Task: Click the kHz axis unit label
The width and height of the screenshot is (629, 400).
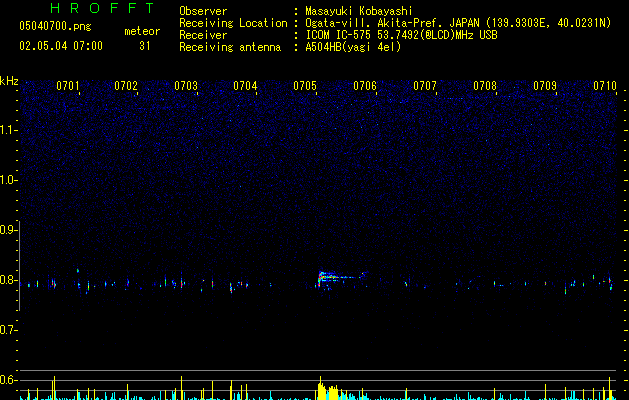Action: pyautogui.click(x=9, y=81)
